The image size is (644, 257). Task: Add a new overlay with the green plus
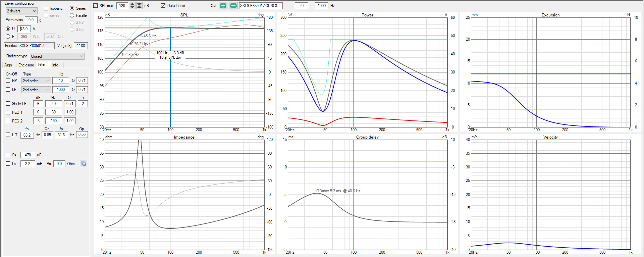(223, 6)
